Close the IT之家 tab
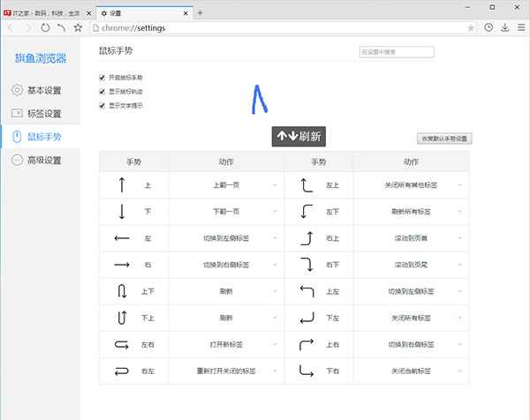Viewport: 530px width, 420px height. tap(88, 13)
